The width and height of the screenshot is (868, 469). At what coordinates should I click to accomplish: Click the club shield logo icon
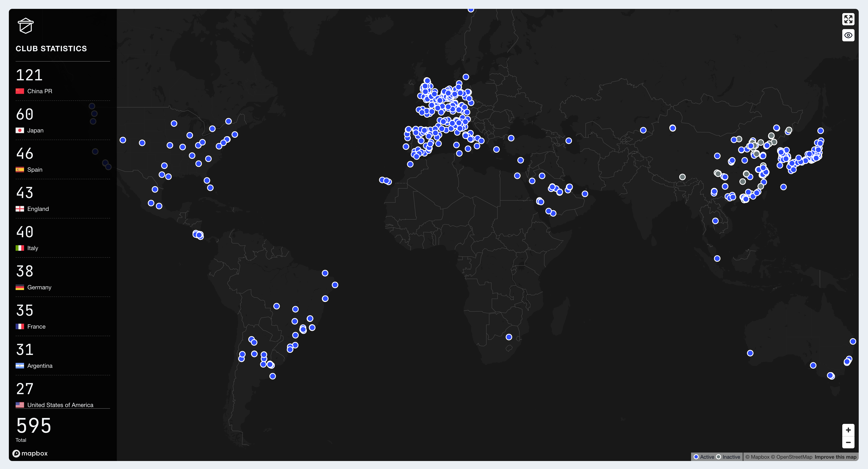(26, 26)
